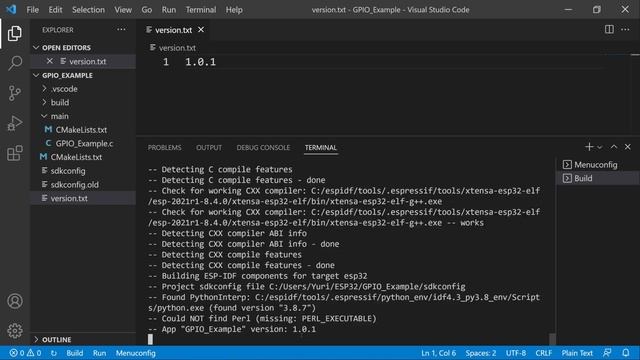Screen dimensions: 640x360
Task: Collapse the main folder
Action: click(x=83, y=116)
